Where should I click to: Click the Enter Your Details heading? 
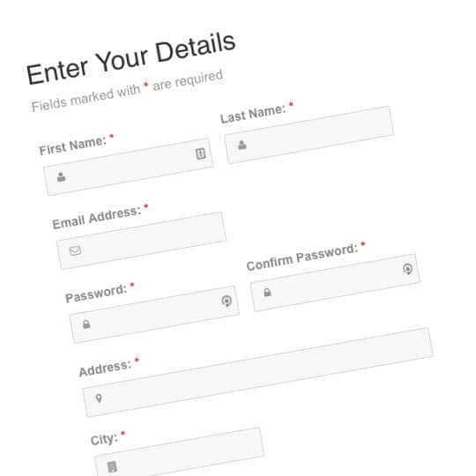pyautogui.click(x=130, y=58)
